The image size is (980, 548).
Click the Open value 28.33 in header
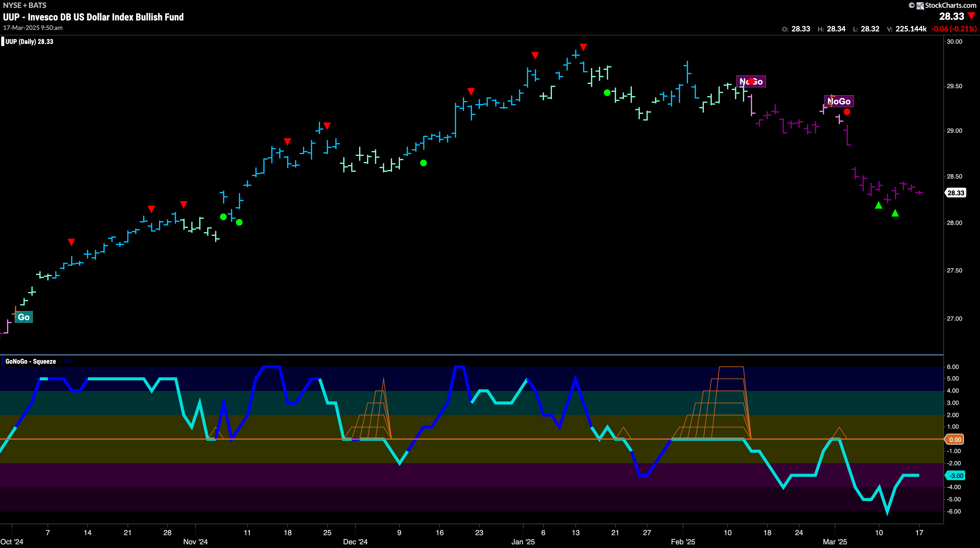tap(800, 29)
